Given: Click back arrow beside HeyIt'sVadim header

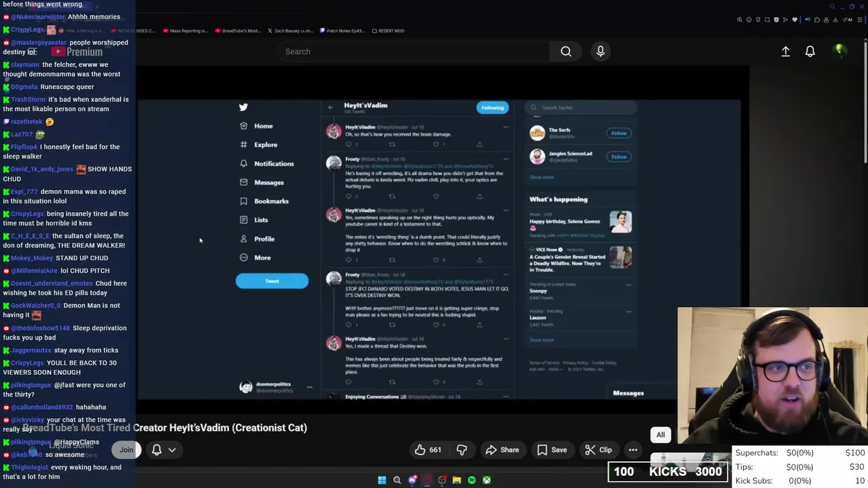Looking at the screenshot, I should [330, 107].
